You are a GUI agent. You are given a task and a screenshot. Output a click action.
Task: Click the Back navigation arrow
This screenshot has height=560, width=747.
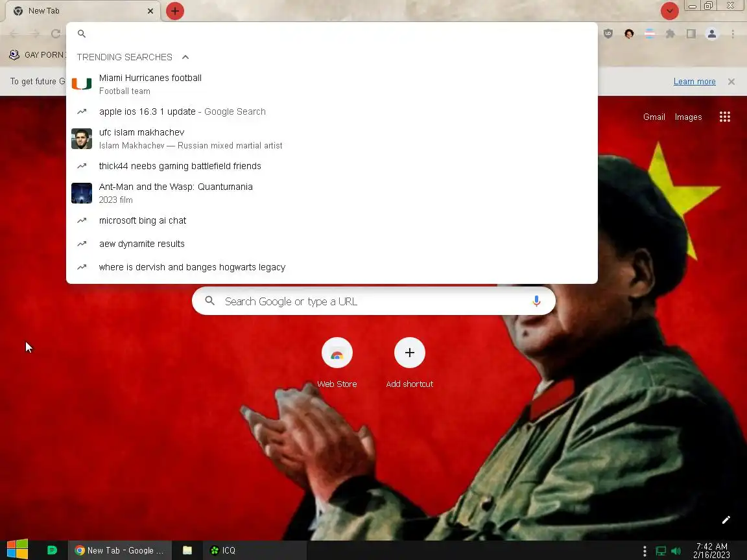pyautogui.click(x=14, y=34)
